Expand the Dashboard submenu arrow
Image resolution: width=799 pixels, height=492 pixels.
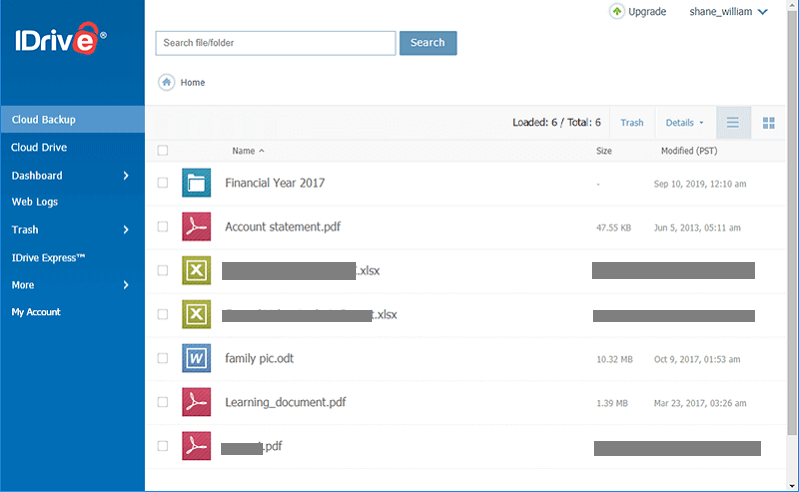[126, 176]
